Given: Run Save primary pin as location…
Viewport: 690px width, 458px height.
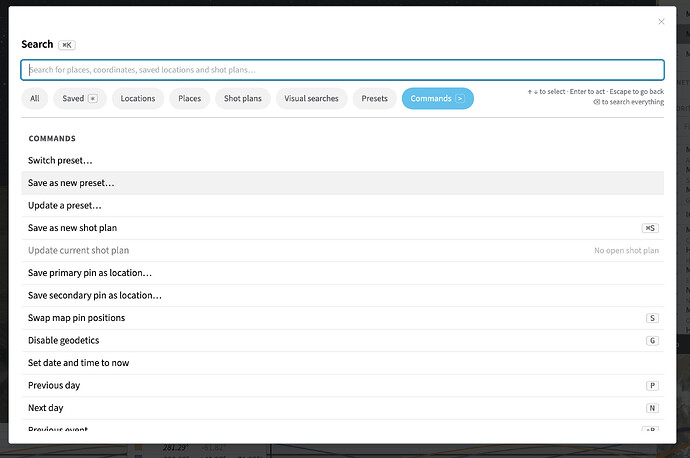Looking at the screenshot, I should tap(342, 273).
